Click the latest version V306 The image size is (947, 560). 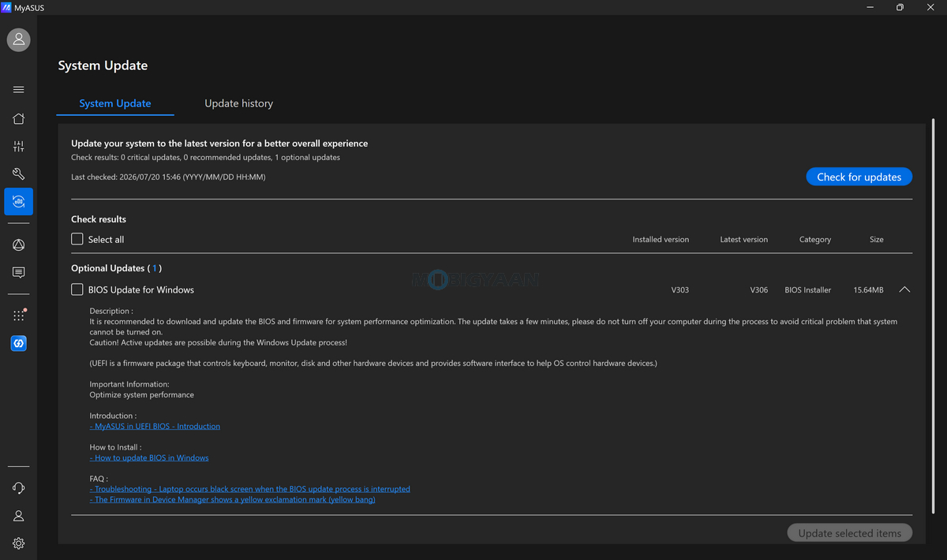(x=759, y=290)
